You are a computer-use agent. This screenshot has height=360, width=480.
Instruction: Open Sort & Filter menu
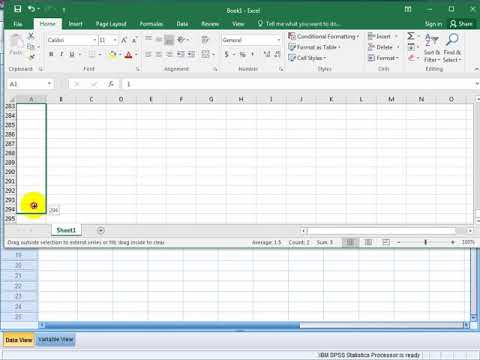pyautogui.click(x=432, y=49)
